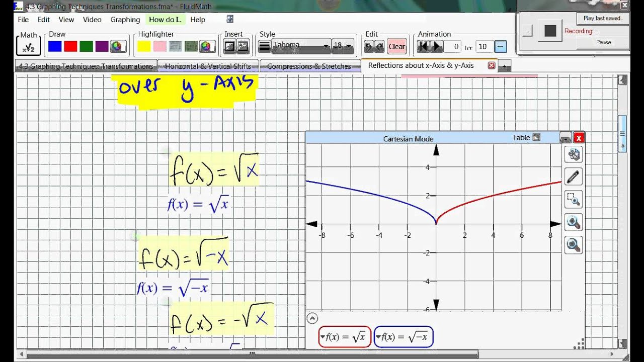Select the graph pencil draw tool

click(574, 177)
